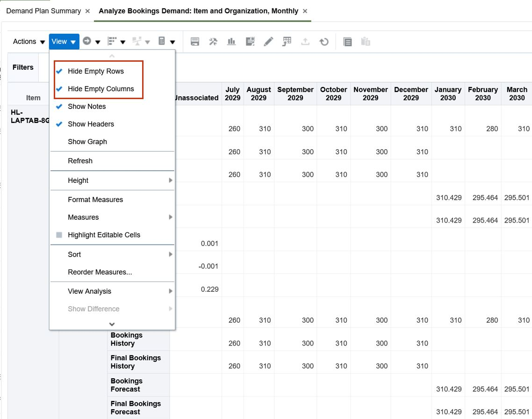532x419 pixels.
Task: Expand the Measures submenu
Action: (x=83, y=217)
